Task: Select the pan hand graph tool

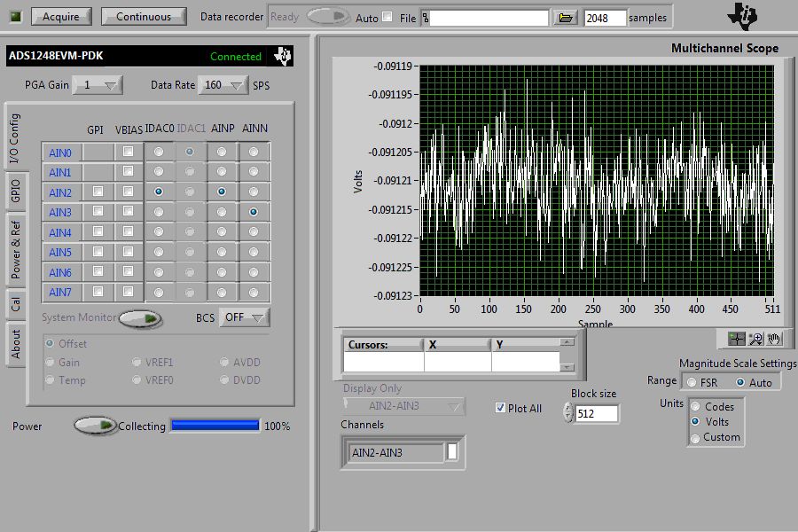Action: [773, 339]
